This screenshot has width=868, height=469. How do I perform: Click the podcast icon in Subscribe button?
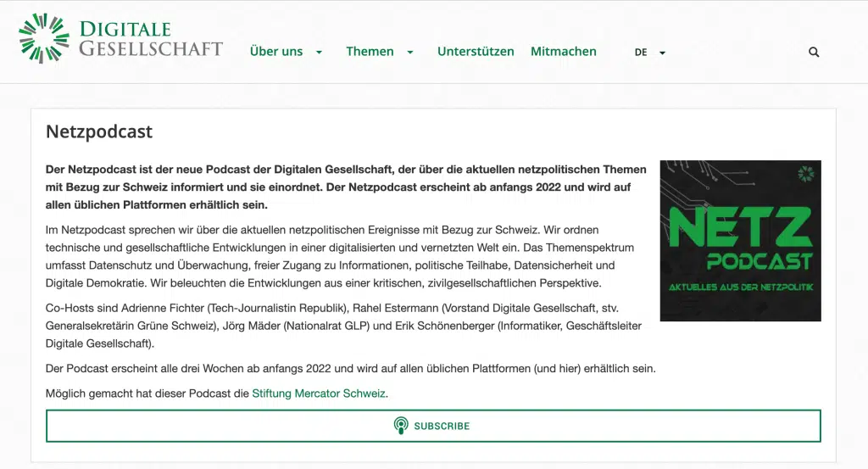click(x=401, y=426)
